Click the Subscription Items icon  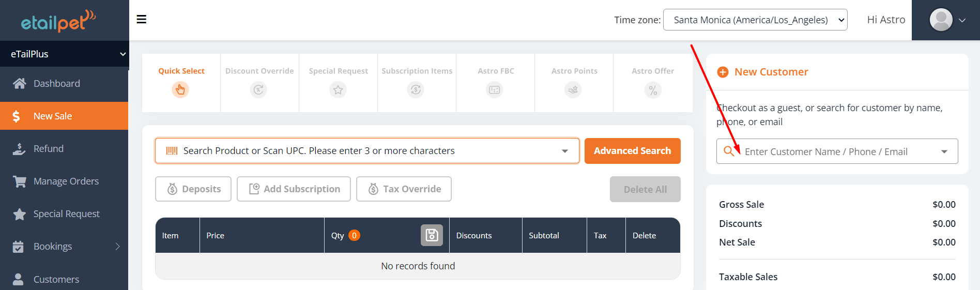point(416,90)
